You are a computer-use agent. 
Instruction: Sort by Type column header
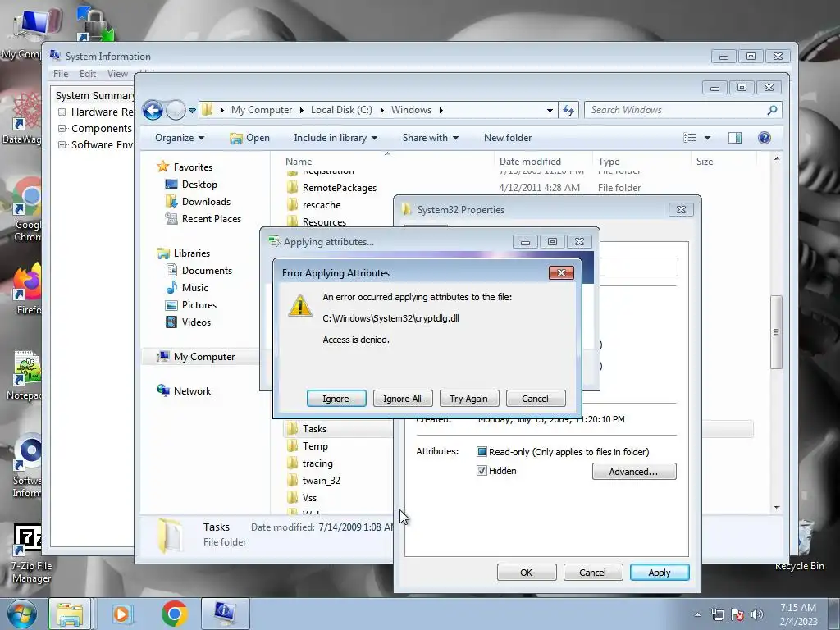pyautogui.click(x=641, y=162)
